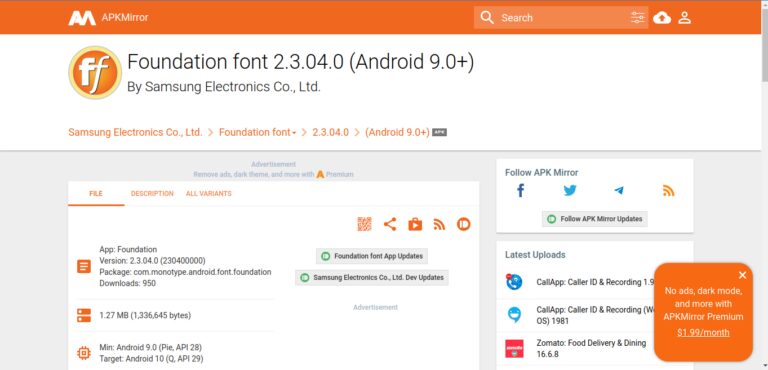Screen dimensions: 768x370
Task: Open the user account icon
Action: coord(684,18)
